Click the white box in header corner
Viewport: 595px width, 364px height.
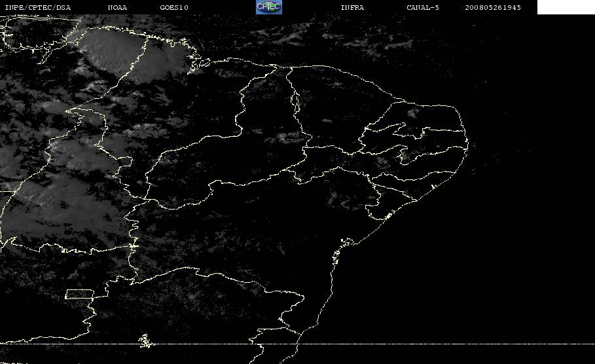pyautogui.click(x=566, y=7)
